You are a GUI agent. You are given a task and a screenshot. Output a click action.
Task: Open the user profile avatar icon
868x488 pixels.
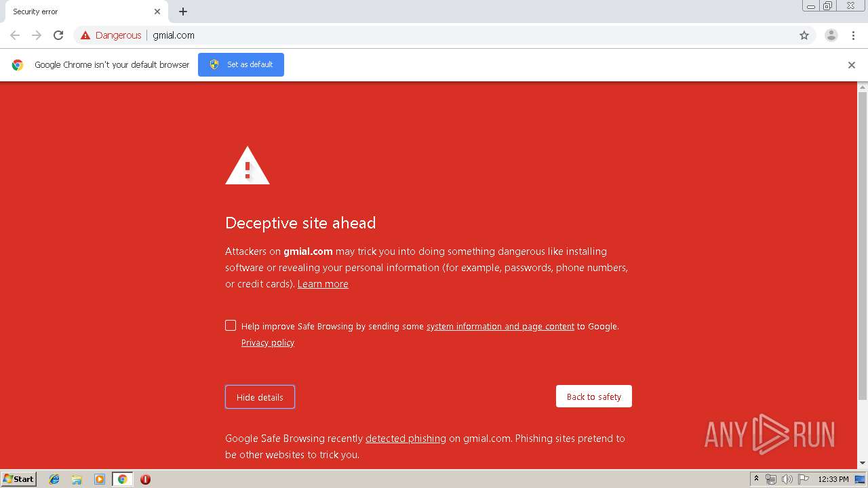coord(831,35)
